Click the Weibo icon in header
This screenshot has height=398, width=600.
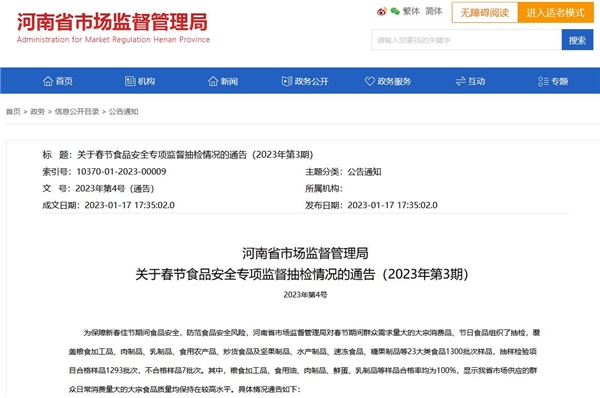click(x=382, y=11)
